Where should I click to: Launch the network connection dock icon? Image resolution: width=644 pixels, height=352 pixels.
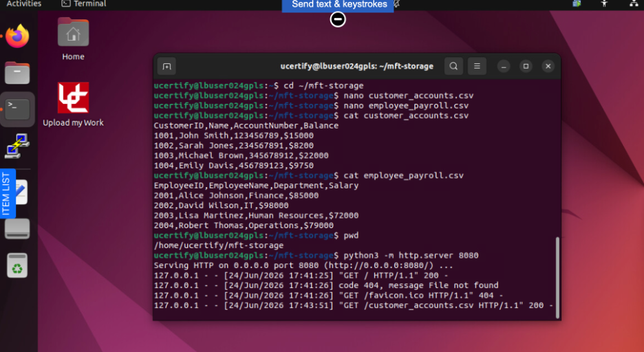pyautogui.click(x=17, y=146)
